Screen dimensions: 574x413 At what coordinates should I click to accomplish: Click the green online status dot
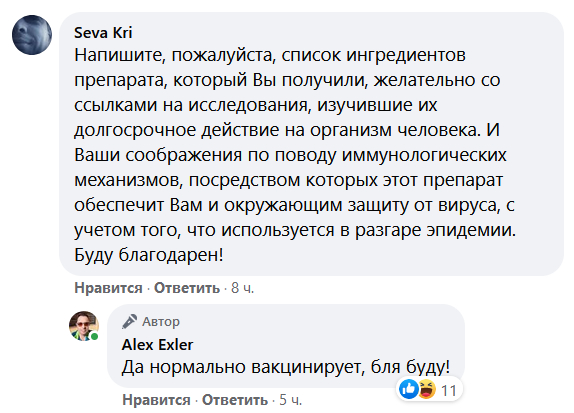coord(94,336)
